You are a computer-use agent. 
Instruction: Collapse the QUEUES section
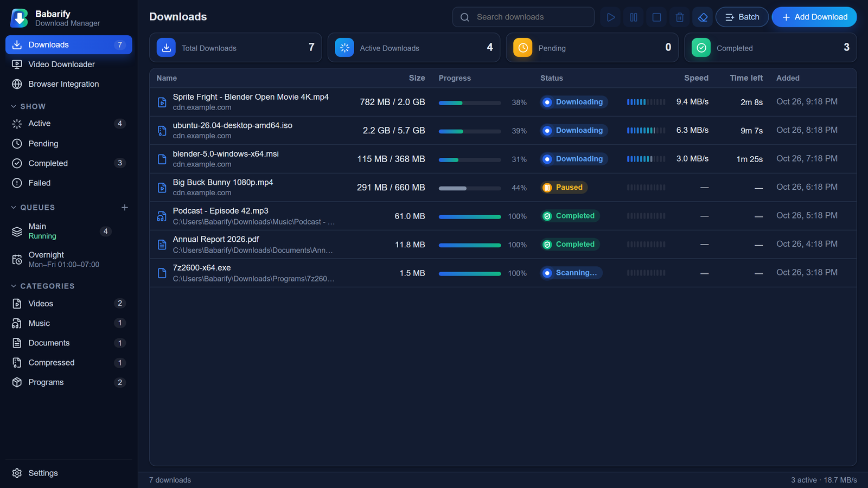(x=33, y=207)
